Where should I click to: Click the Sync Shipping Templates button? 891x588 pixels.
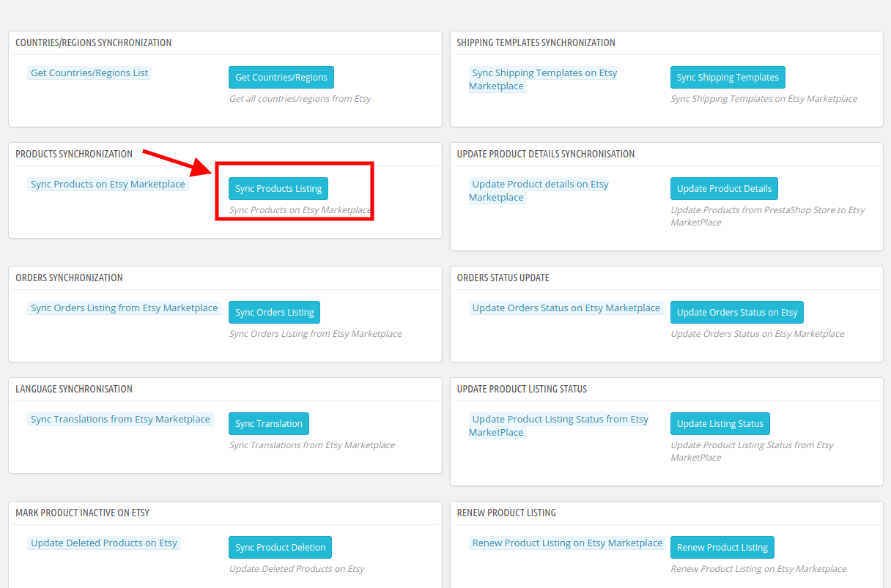pos(728,78)
